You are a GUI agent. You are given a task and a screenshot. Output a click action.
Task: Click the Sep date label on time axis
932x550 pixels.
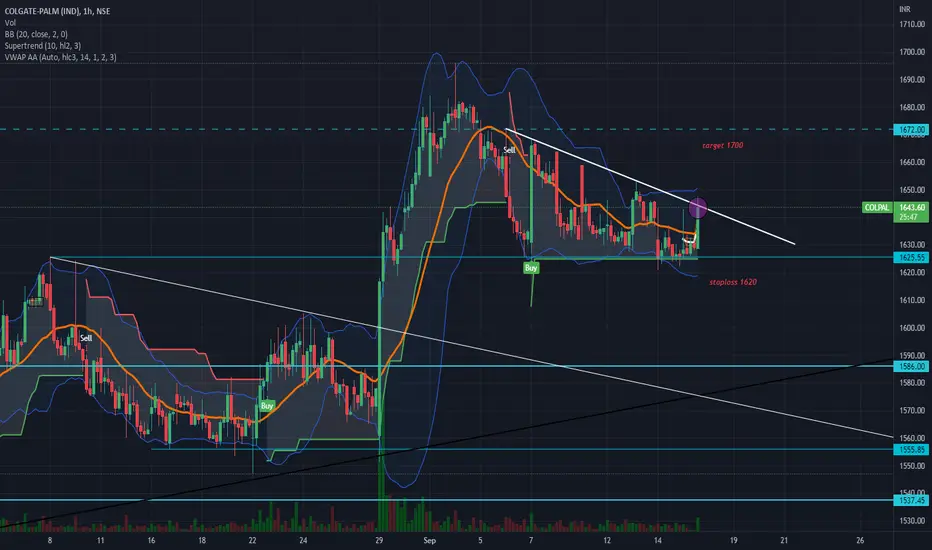[430, 540]
